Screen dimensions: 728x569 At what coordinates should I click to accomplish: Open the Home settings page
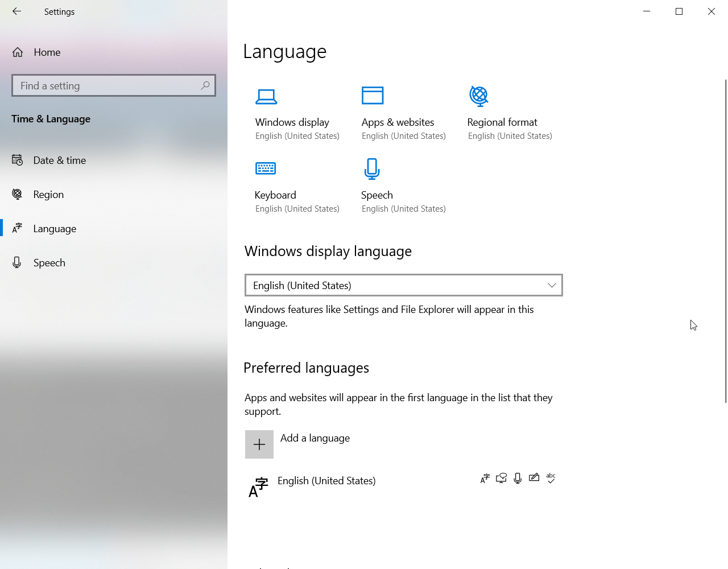(114, 52)
